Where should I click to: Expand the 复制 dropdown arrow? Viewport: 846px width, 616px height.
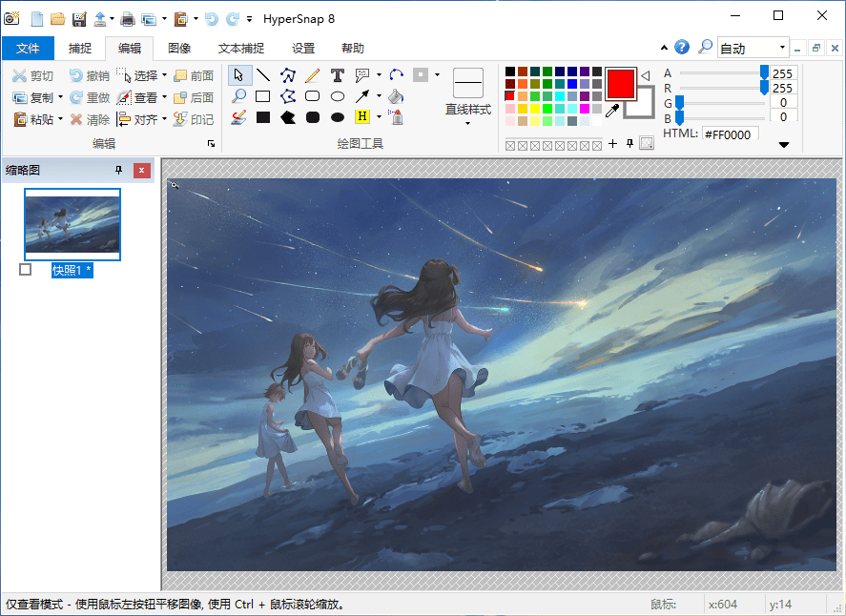(60, 97)
